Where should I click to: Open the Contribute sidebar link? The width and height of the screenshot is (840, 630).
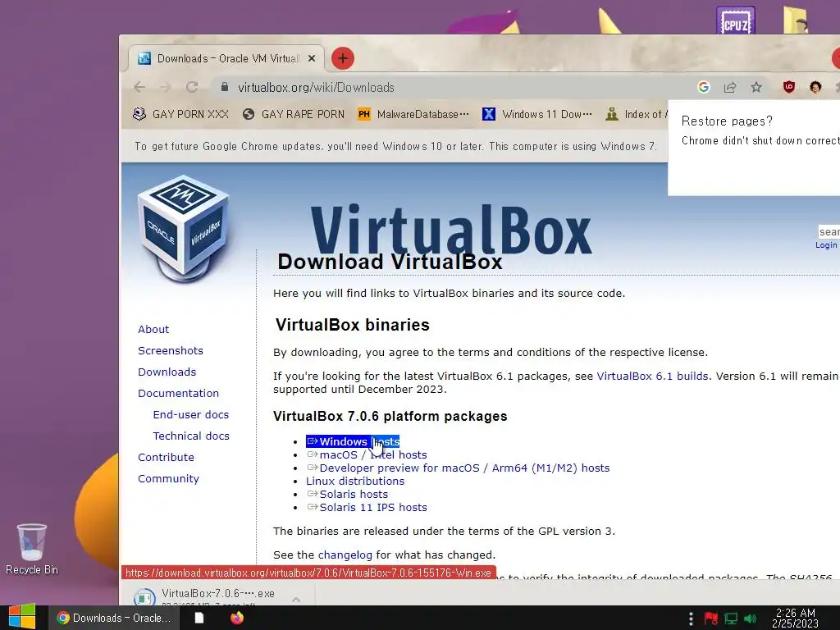point(166,458)
